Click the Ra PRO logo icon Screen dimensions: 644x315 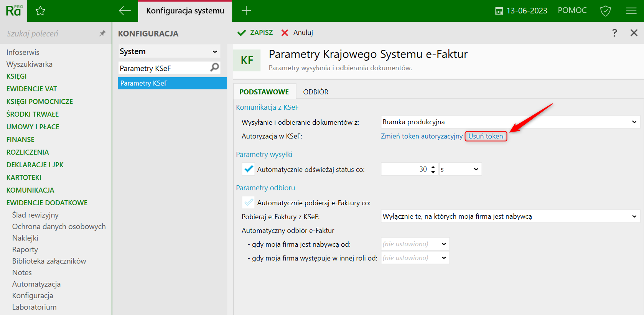coord(14,10)
